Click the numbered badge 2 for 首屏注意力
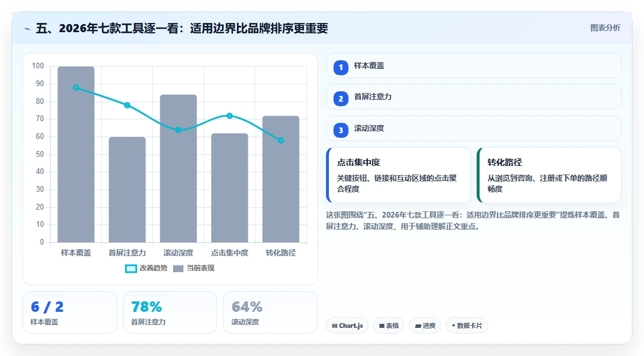 point(341,98)
